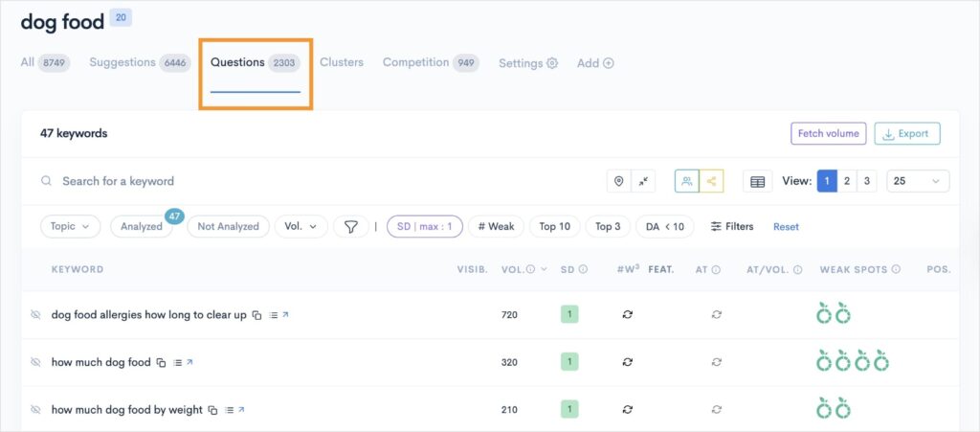The image size is (980, 432).
Task: Toggle visibility for 'dog food allergies' keyword
Action: click(35, 315)
